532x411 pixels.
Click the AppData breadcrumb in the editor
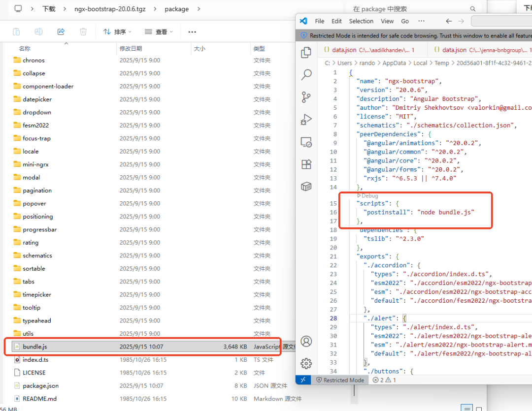tap(394, 63)
